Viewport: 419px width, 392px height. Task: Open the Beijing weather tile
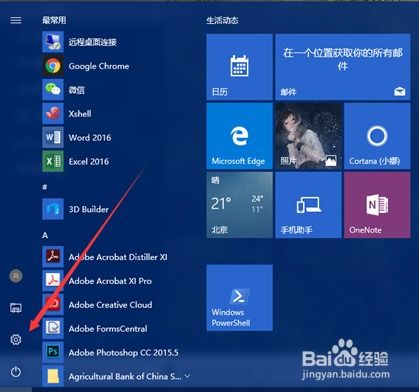pyautogui.click(x=239, y=205)
